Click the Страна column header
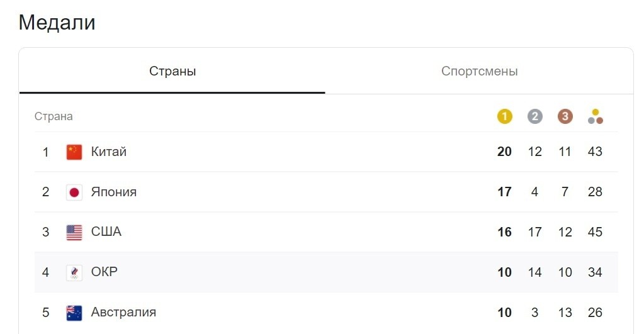The height and width of the screenshot is (334, 644). pos(54,116)
